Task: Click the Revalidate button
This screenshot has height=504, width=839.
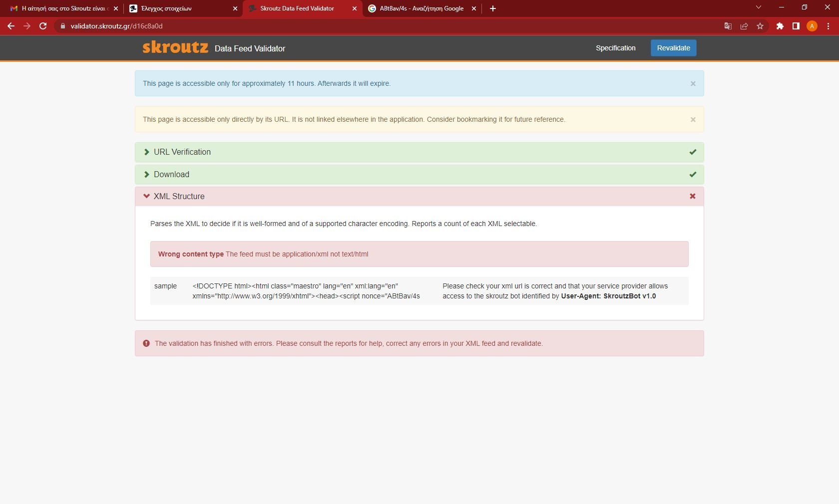Action: pos(673,48)
